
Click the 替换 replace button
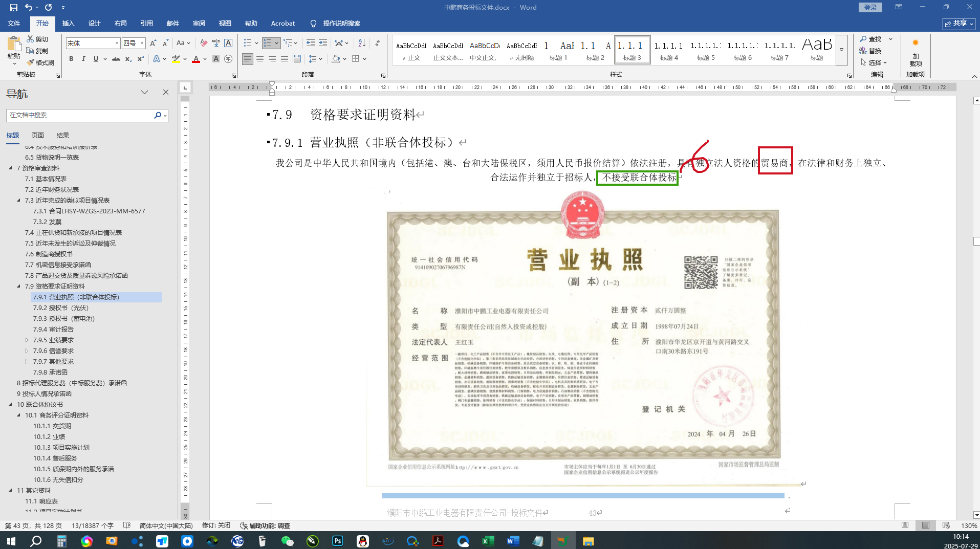click(870, 51)
